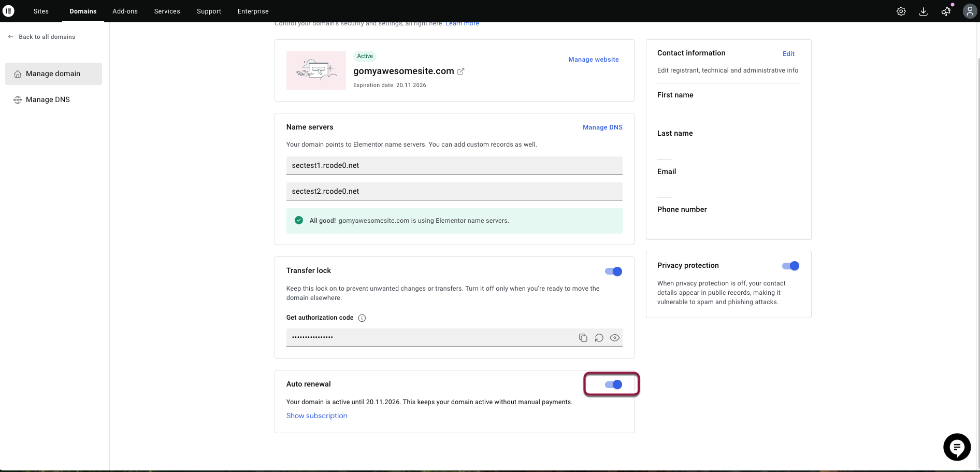The image size is (980, 472).
Task: Turn off the Auto renewal toggle
Action: click(613, 384)
